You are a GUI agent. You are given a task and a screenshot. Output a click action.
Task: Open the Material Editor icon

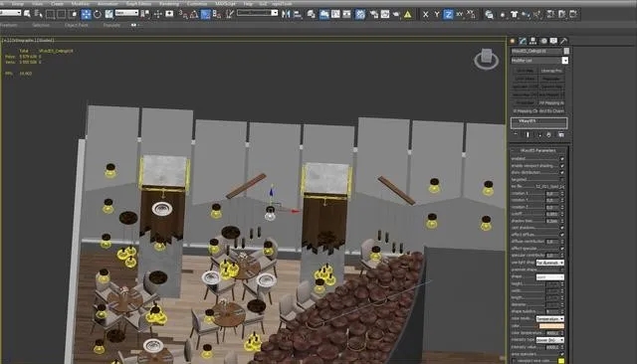point(360,14)
